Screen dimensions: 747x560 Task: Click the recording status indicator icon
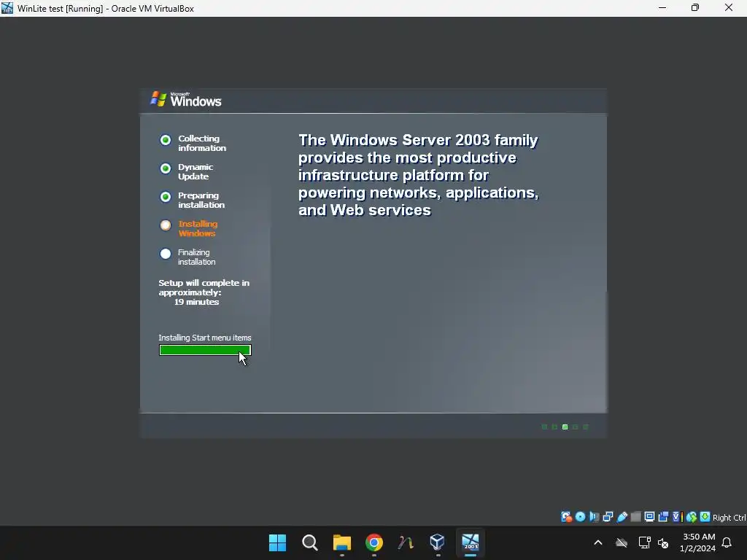coord(663,517)
